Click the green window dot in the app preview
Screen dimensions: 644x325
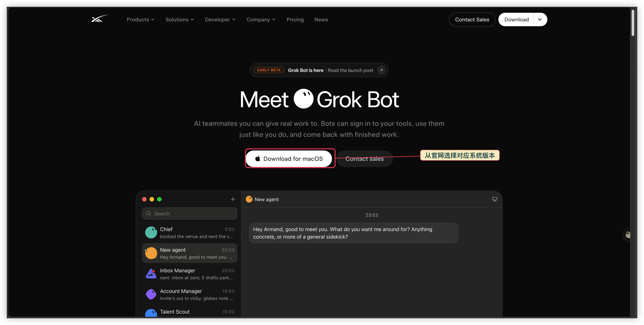(x=159, y=199)
